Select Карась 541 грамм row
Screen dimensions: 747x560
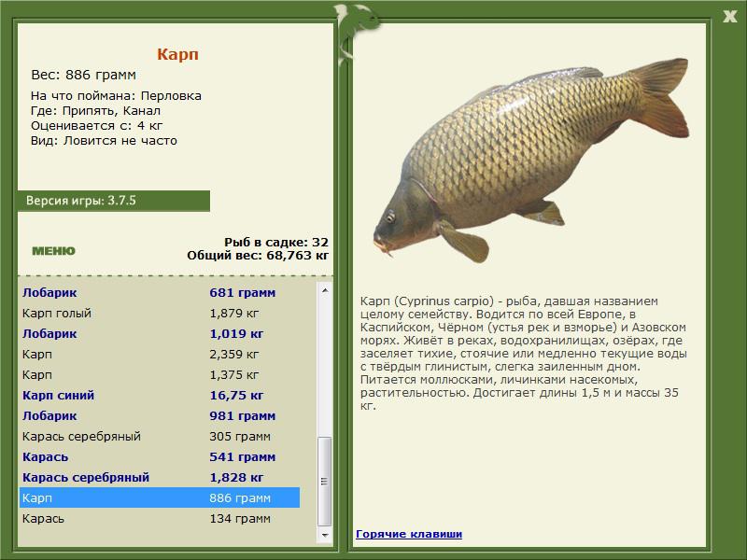coord(160,456)
